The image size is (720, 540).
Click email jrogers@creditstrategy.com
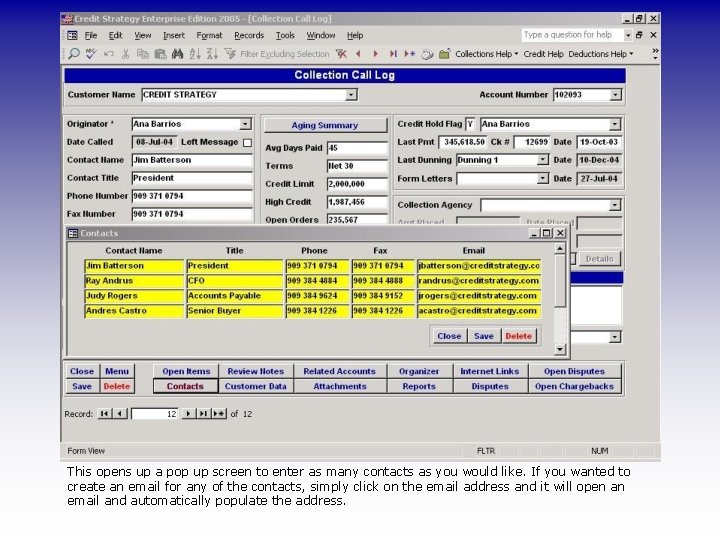pyautogui.click(x=479, y=296)
